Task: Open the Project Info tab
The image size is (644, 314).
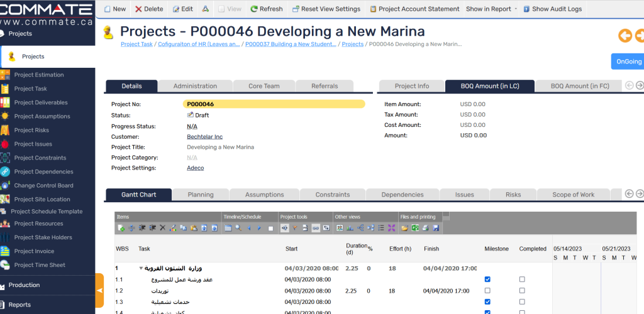Action: [411, 86]
